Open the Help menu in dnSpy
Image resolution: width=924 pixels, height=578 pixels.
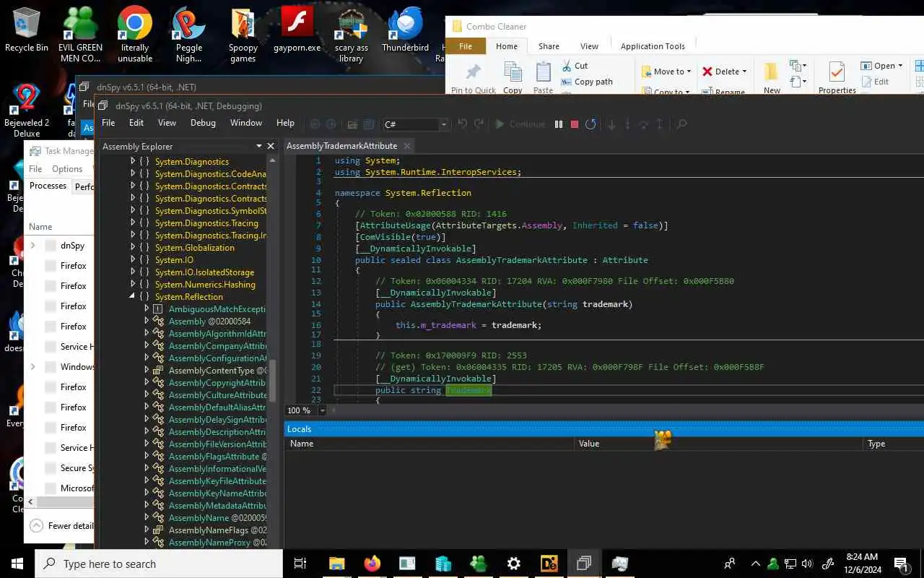coord(285,123)
